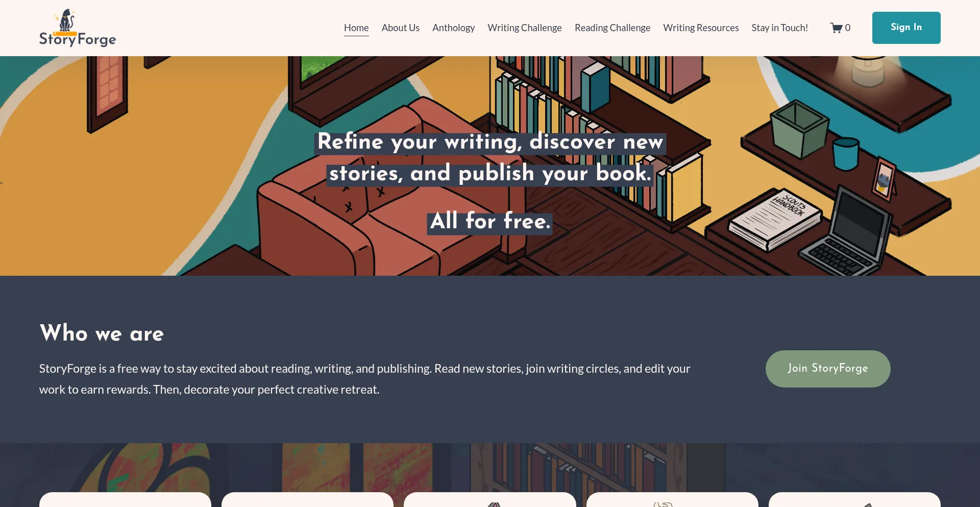Click the blue cup on the desk
The height and width of the screenshot is (507, 980).
point(845,153)
